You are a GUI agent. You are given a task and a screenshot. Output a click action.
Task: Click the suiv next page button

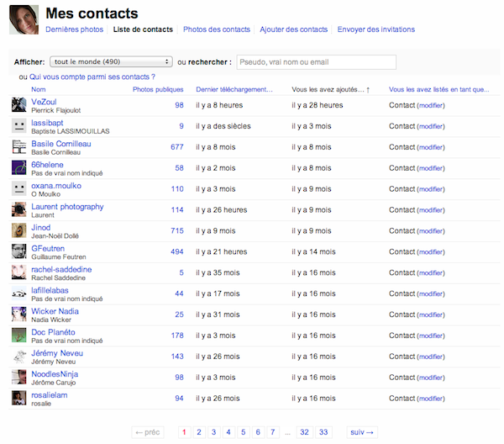362,432
